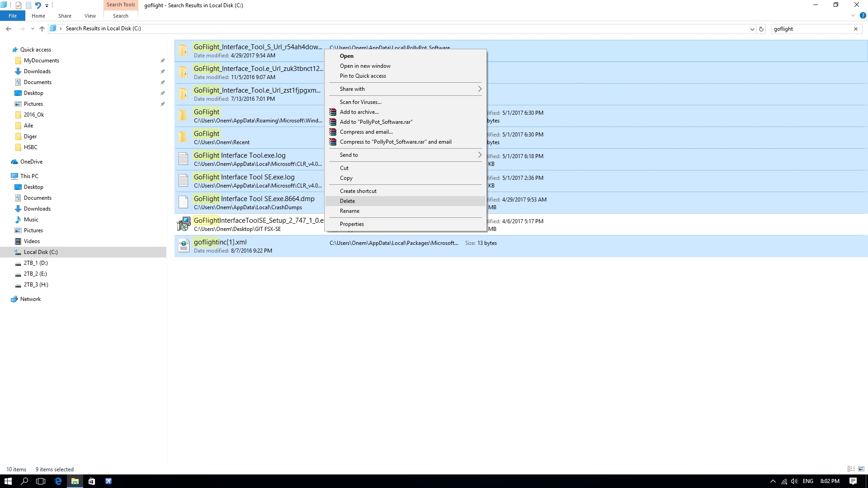Click the Back navigation arrow
Viewport: 868px width, 488px height.
pos(9,29)
